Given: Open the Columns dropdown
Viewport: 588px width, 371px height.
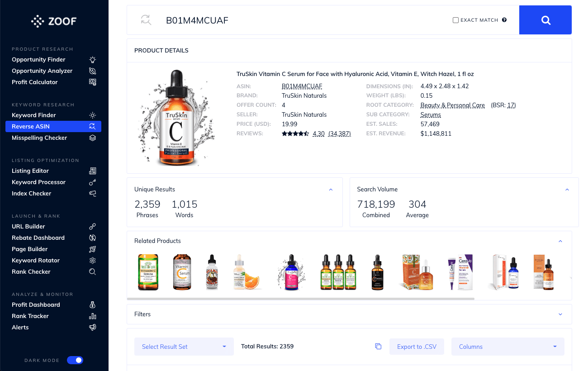Looking at the screenshot, I should click(x=508, y=347).
